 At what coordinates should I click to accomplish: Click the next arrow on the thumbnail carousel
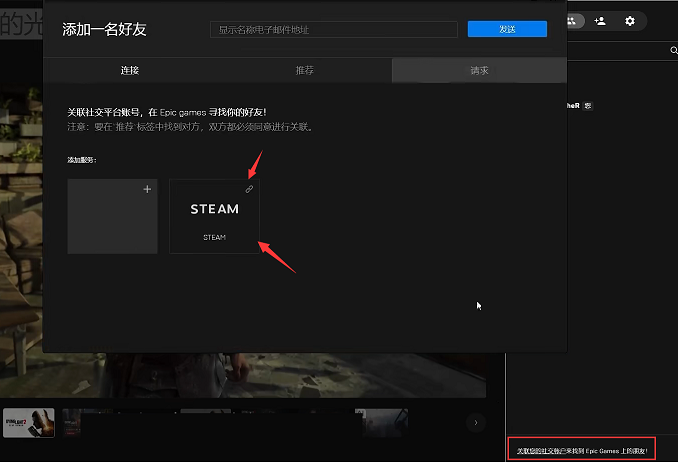[x=476, y=423]
